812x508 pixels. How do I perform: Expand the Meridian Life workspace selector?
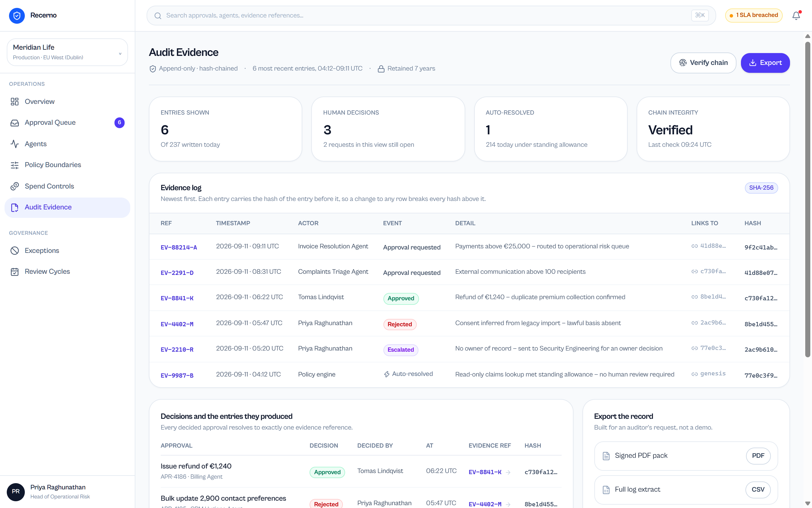tap(67, 52)
